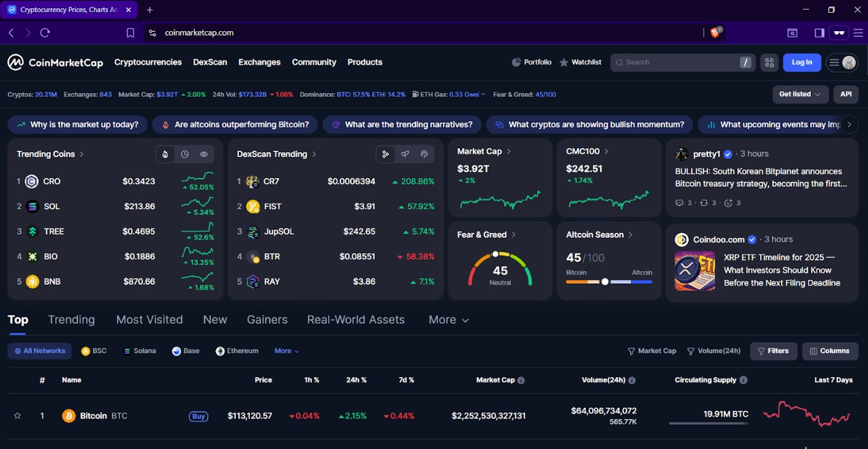The image size is (868, 449).
Task: Select the nodes icon in DexScan Trending
Action: [x=385, y=154]
